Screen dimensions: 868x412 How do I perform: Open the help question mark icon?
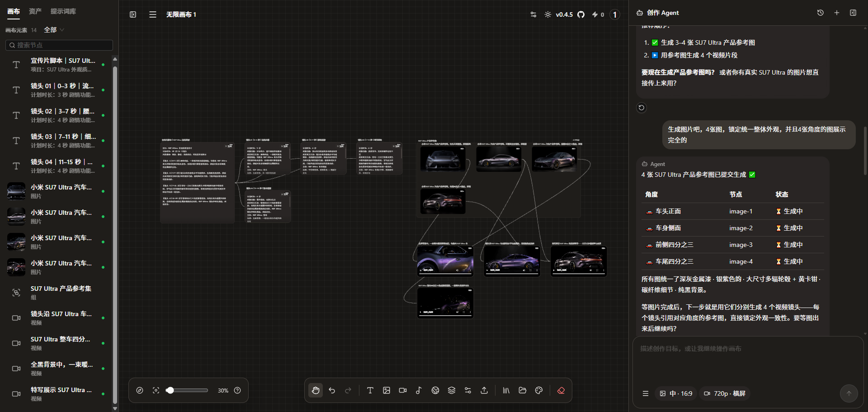237,390
